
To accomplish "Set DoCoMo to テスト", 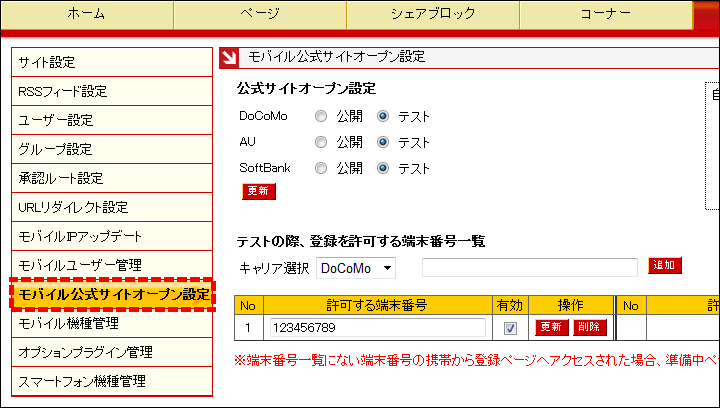I will coord(383,117).
